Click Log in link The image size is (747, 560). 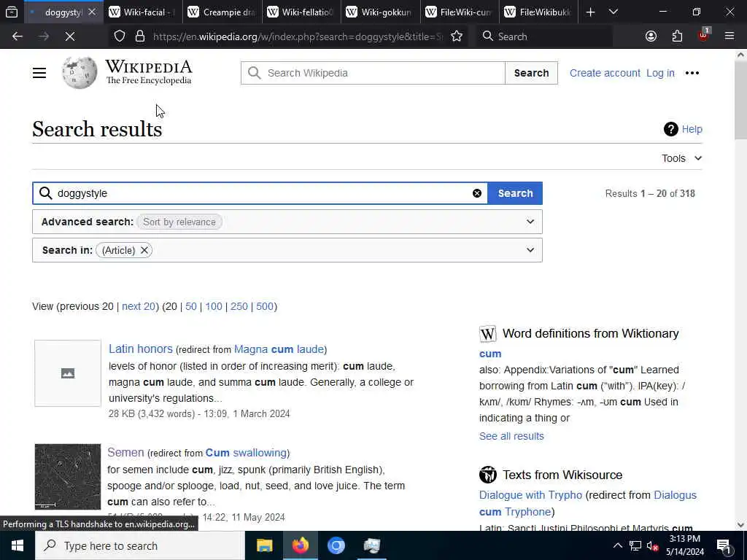click(x=660, y=73)
